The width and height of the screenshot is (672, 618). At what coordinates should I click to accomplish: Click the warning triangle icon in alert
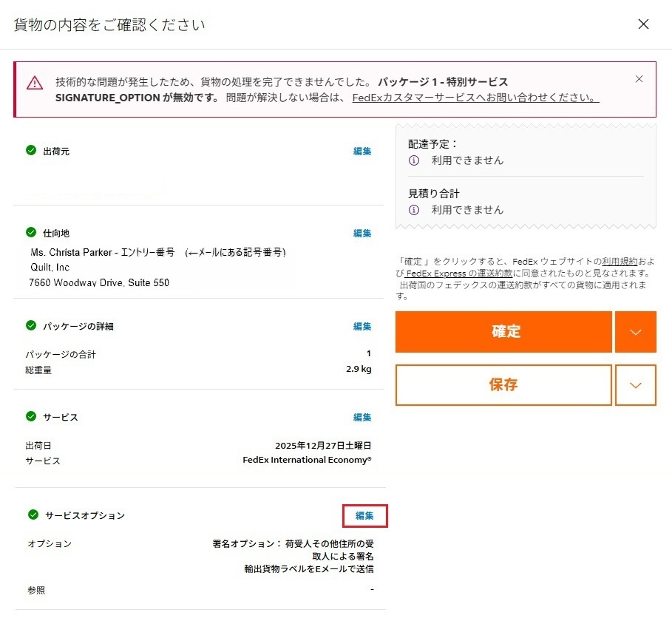(x=35, y=83)
